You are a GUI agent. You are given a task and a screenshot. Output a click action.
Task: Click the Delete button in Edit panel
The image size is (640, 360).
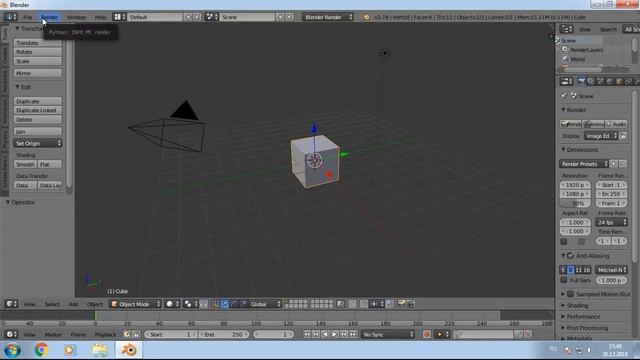pyautogui.click(x=38, y=120)
